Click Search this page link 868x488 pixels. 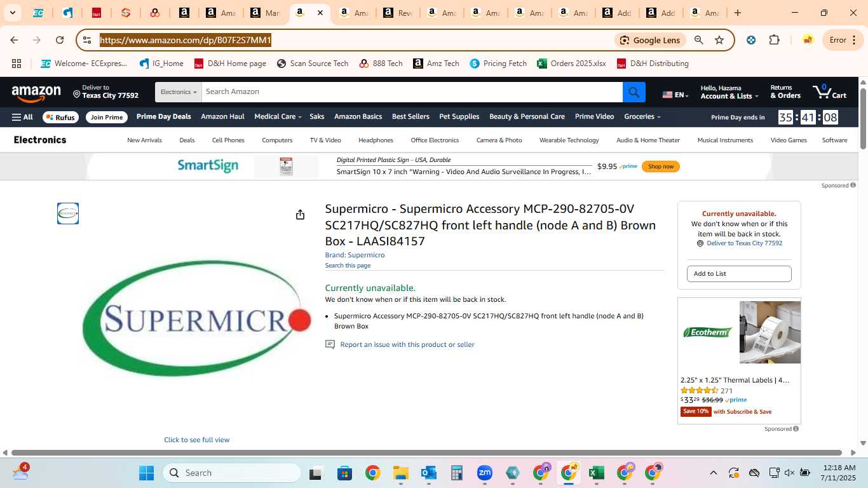(348, 266)
